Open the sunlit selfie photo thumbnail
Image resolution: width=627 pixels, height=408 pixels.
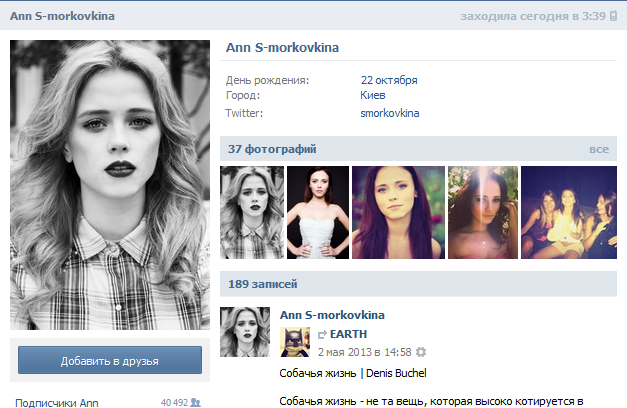coord(483,212)
